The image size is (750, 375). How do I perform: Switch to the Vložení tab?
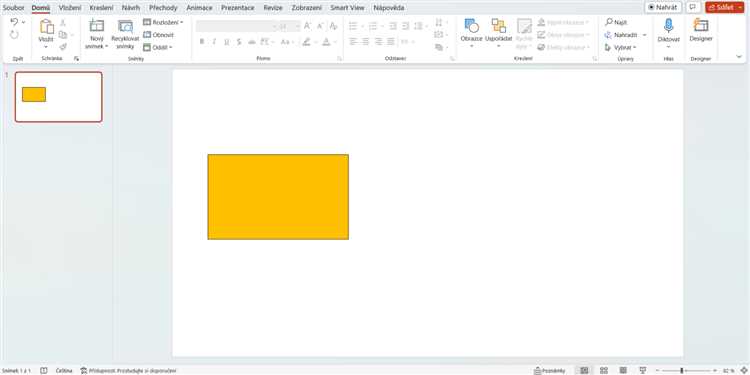pyautogui.click(x=70, y=8)
